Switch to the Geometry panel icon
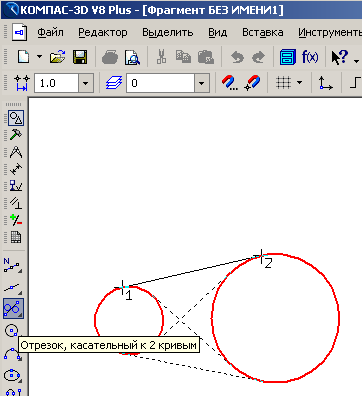This screenshot has height=396, width=362. (16, 118)
